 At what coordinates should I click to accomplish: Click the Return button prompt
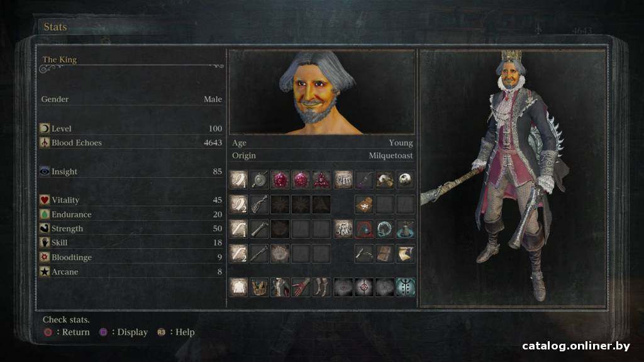67,332
